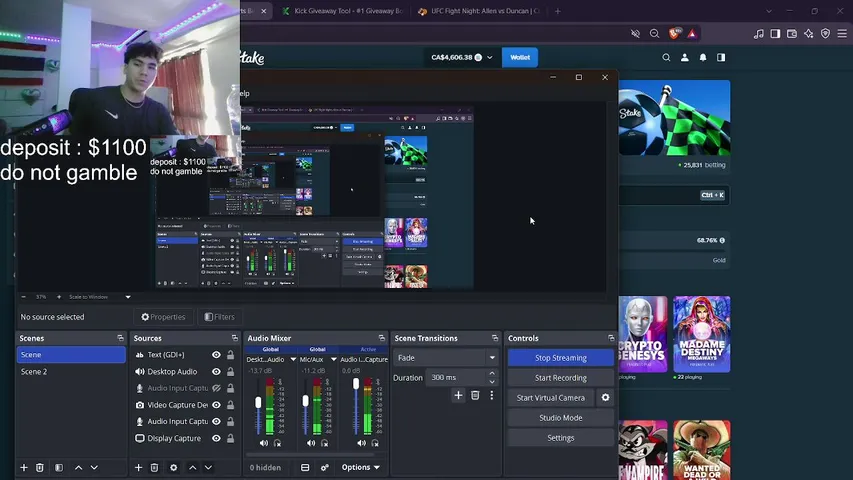Lock the Display Capture source
Viewport: 853px width, 480px height.
[231, 438]
